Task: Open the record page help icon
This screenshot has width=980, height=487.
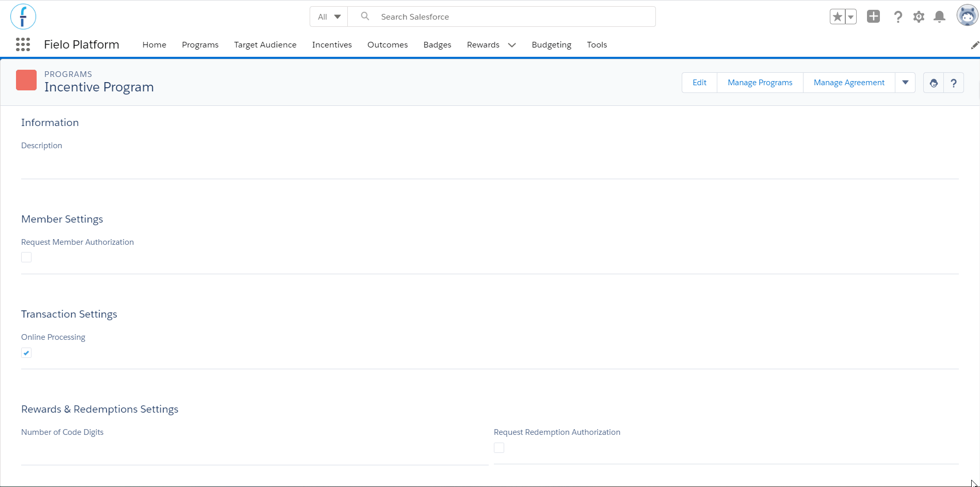Action: (x=954, y=83)
